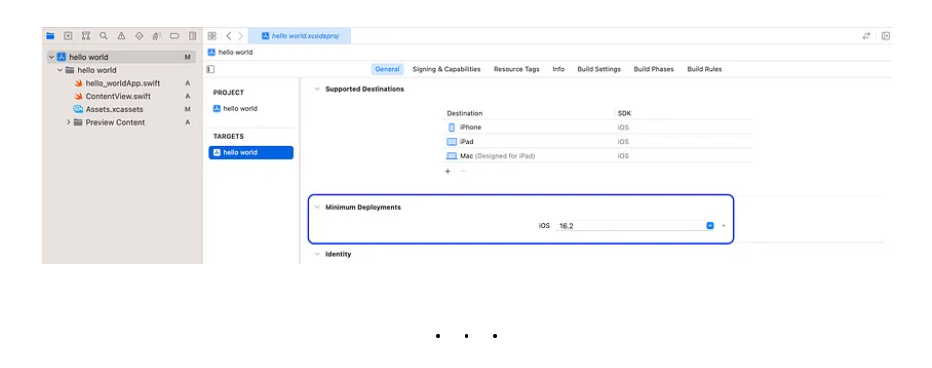Screen dimensions: 932x368
Task: Toggle the project and targets list sidebar
Action: coord(210,69)
